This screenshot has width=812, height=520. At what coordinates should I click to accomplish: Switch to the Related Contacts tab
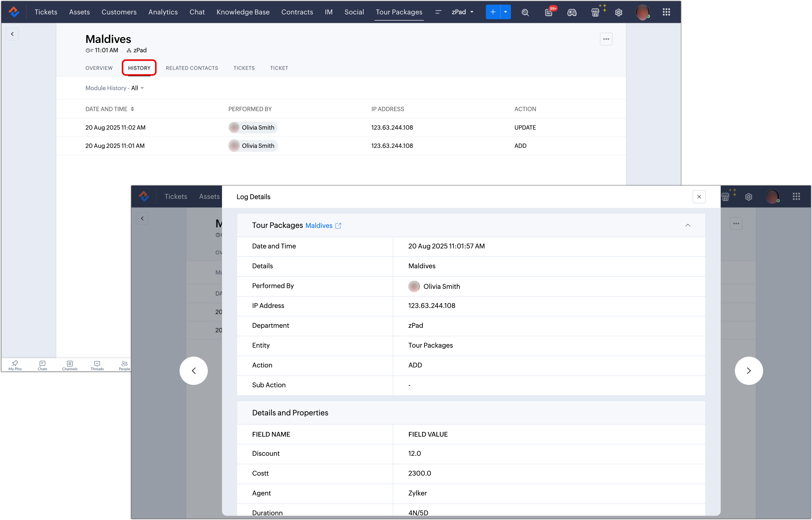pos(192,68)
